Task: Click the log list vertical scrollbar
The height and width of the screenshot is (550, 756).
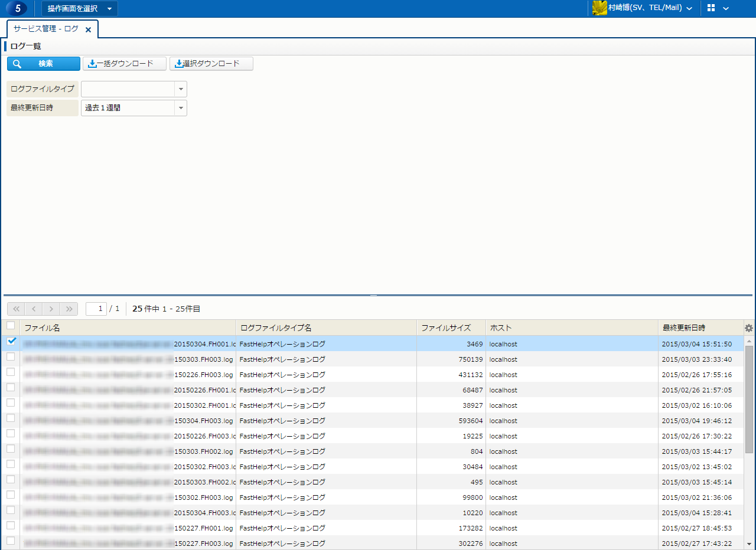Action: pyautogui.click(x=749, y=401)
